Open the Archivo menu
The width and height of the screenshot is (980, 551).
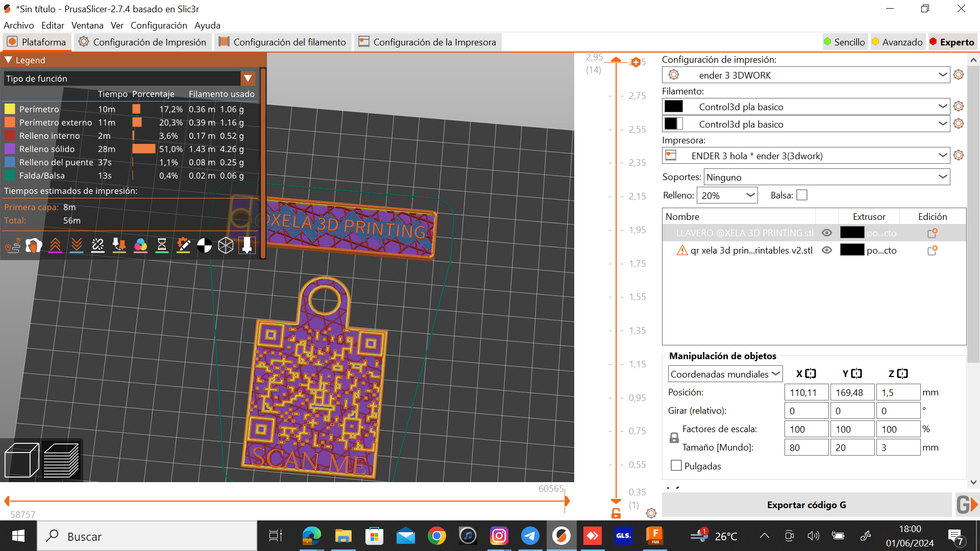pos(19,26)
